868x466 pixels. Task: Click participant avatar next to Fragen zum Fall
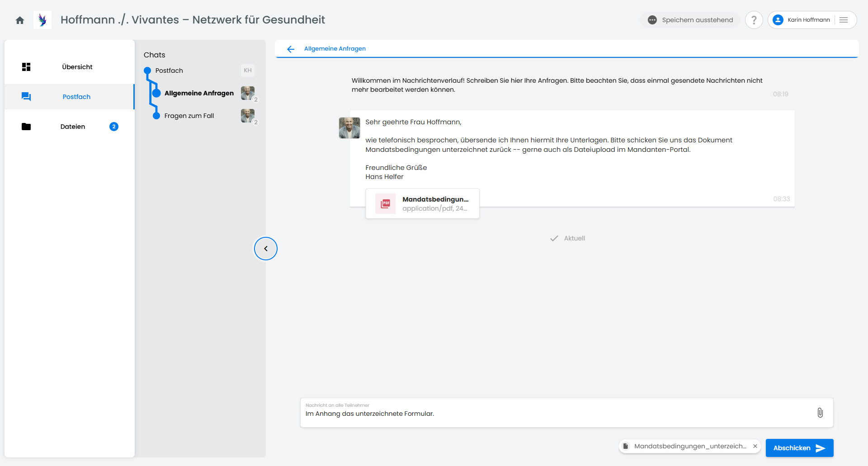pyautogui.click(x=248, y=116)
